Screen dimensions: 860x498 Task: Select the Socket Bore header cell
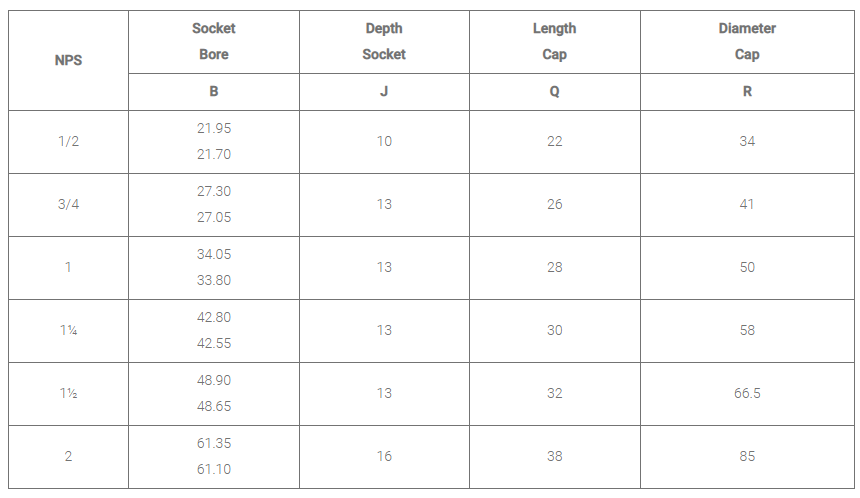[214, 42]
